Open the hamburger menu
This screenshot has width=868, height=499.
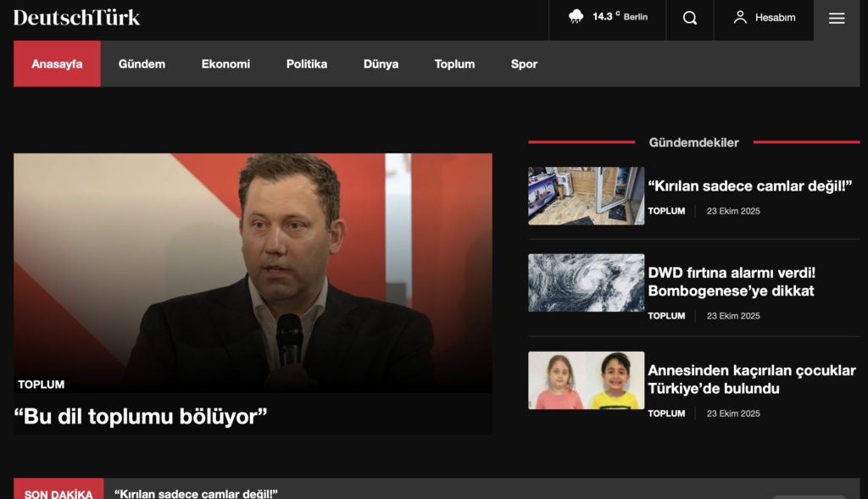(x=836, y=18)
